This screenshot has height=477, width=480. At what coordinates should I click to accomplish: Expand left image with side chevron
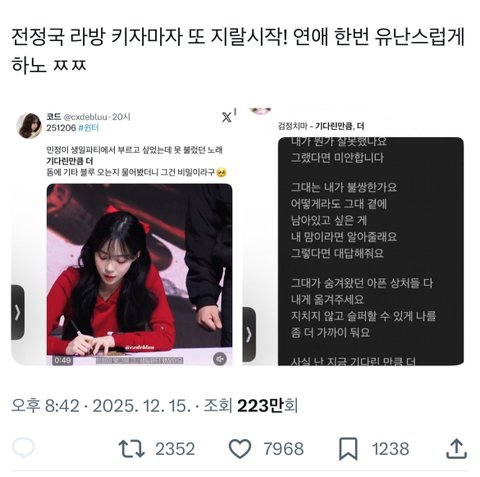click(x=18, y=312)
